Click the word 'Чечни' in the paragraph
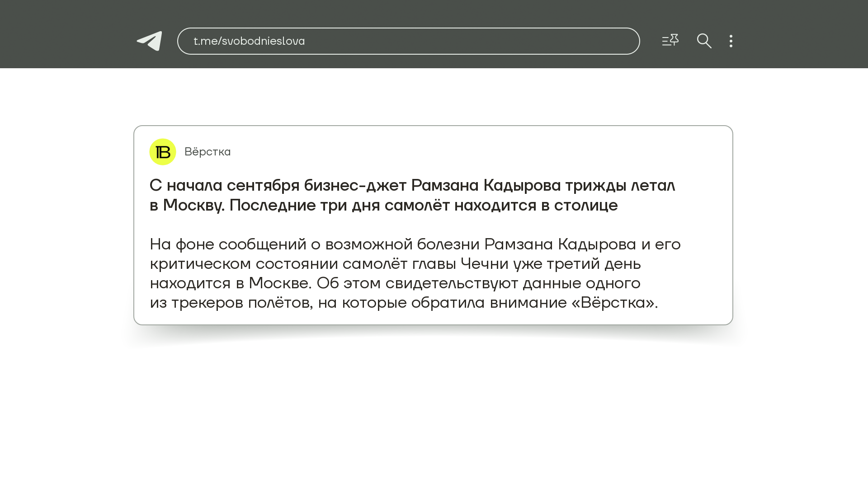The height and width of the screenshot is (488, 868). tap(484, 263)
